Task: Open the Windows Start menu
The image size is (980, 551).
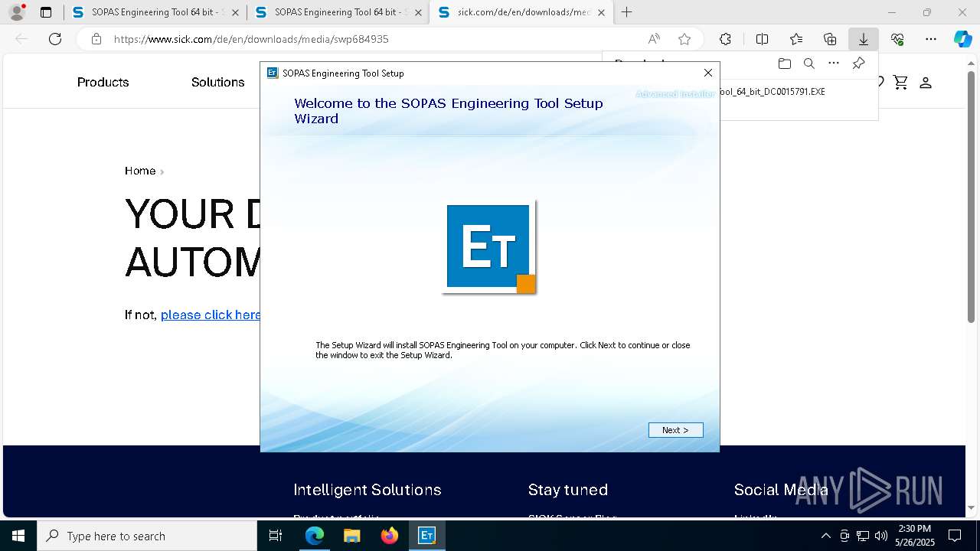Action: [18, 536]
